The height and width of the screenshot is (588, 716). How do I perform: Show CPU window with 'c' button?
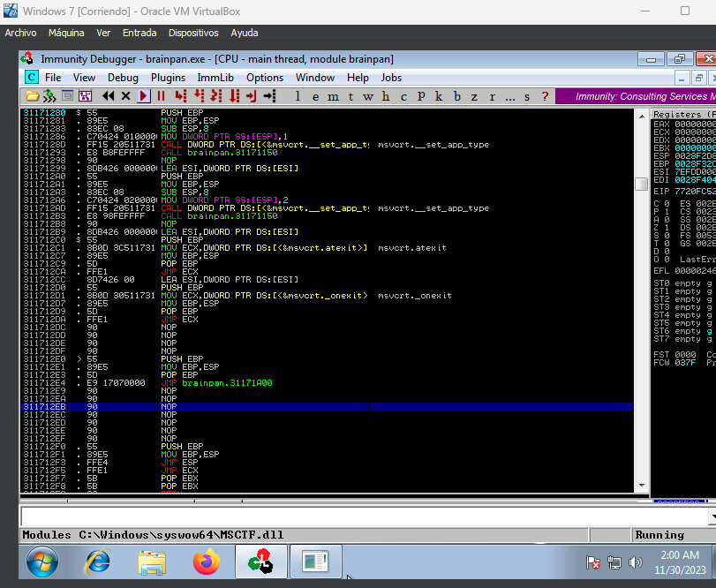pyautogui.click(x=403, y=96)
